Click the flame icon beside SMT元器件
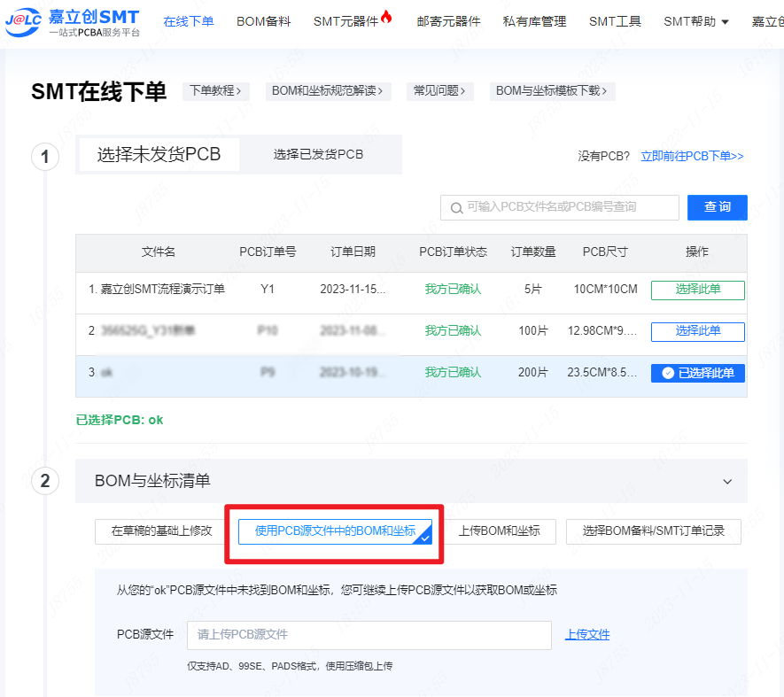The image size is (784, 697). click(x=386, y=18)
